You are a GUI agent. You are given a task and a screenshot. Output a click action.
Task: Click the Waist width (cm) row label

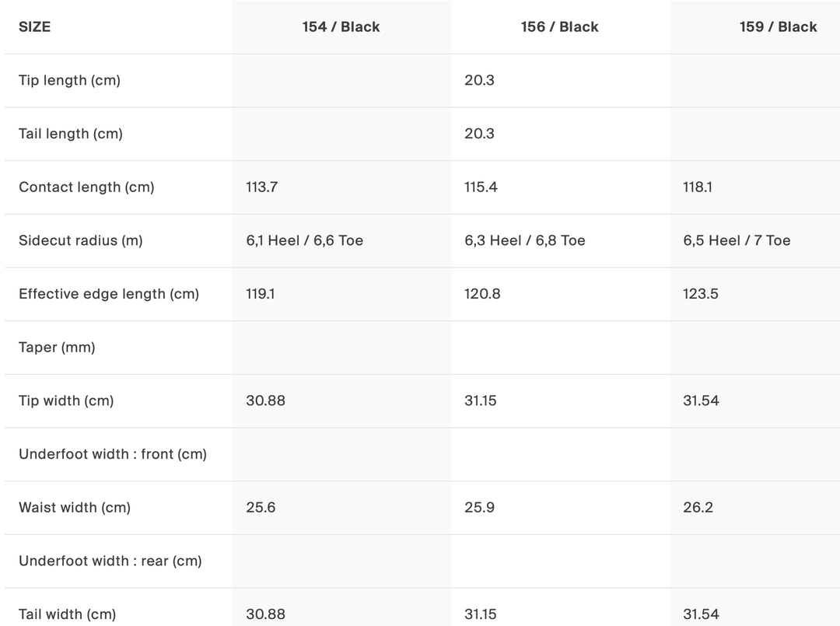(x=75, y=508)
